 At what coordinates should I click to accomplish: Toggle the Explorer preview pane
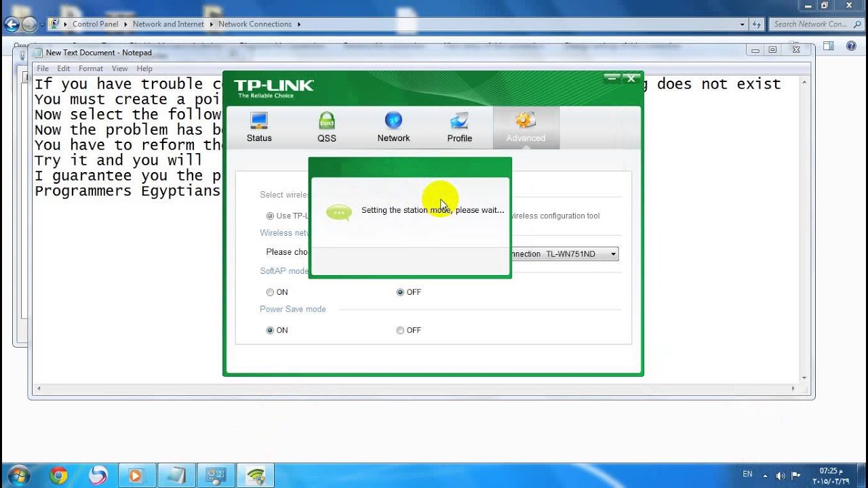pyautogui.click(x=828, y=45)
